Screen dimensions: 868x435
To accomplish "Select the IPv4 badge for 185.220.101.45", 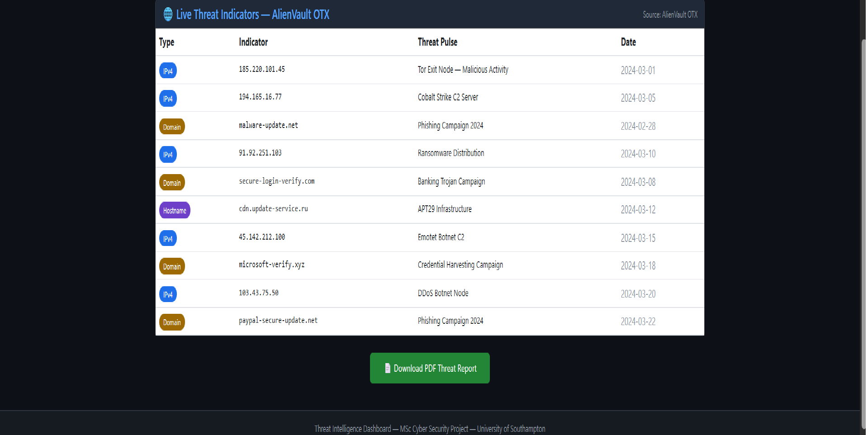I will tap(168, 71).
